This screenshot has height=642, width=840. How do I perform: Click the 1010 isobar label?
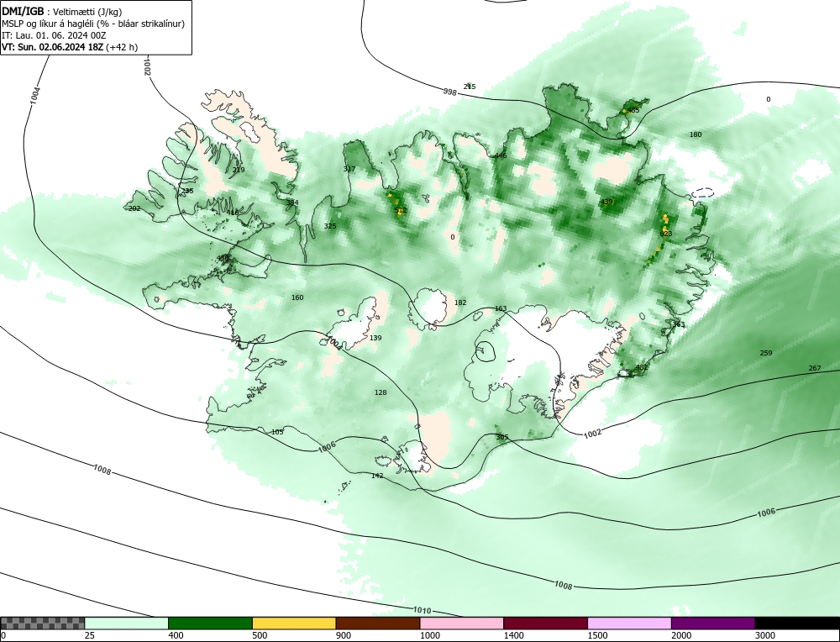[423, 610]
